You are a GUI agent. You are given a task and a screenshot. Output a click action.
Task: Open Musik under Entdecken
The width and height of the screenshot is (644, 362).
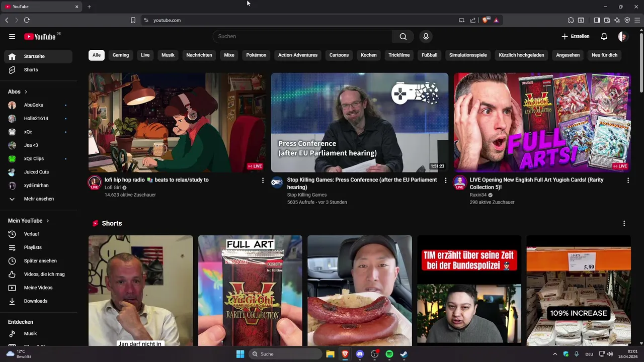pyautogui.click(x=38, y=333)
